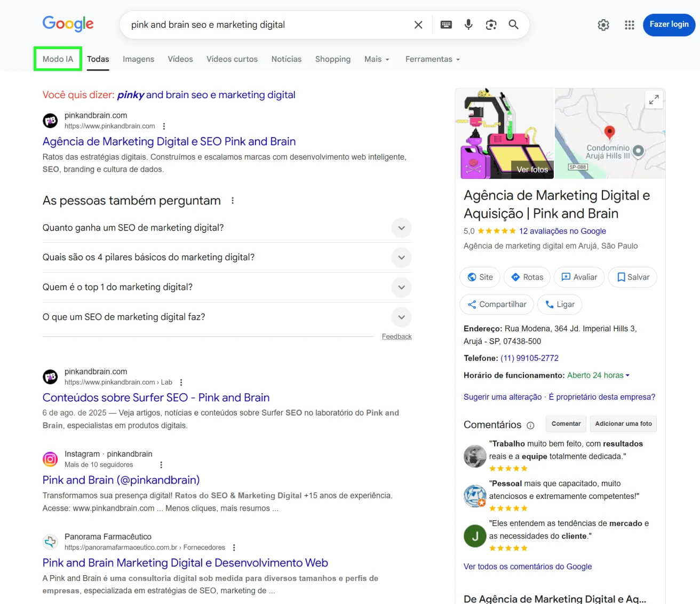This screenshot has width=700, height=604.
Task: Click into the search input field
Action: coord(267,25)
